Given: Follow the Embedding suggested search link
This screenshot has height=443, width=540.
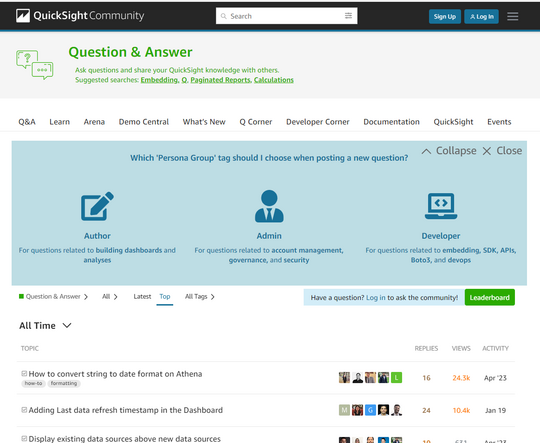Looking at the screenshot, I should point(159,80).
